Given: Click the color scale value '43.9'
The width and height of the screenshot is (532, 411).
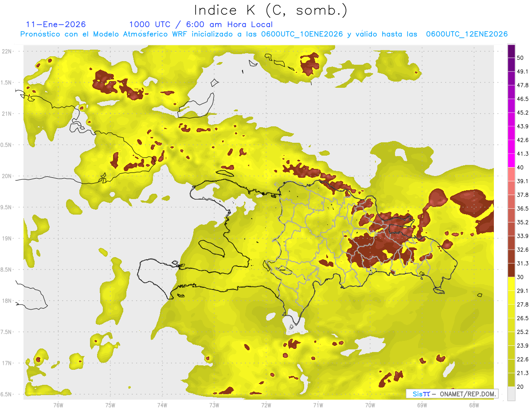Looking at the screenshot, I should coord(523,126).
